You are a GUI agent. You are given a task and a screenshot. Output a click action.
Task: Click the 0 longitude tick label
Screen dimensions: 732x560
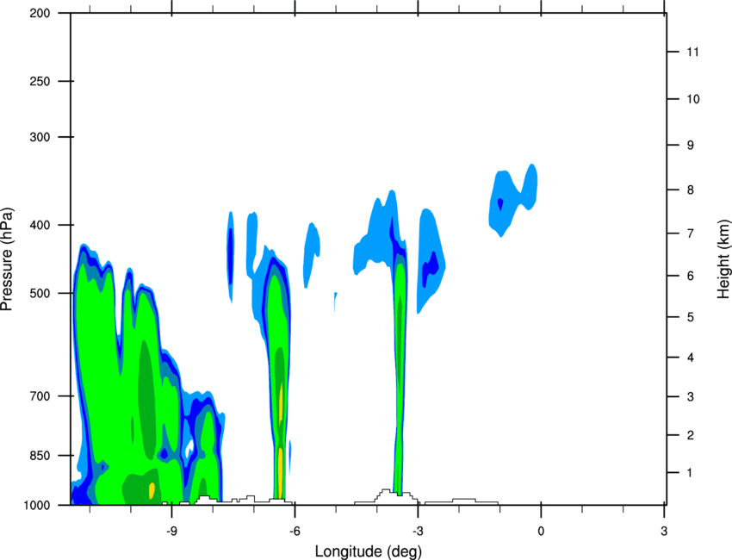pyautogui.click(x=541, y=532)
